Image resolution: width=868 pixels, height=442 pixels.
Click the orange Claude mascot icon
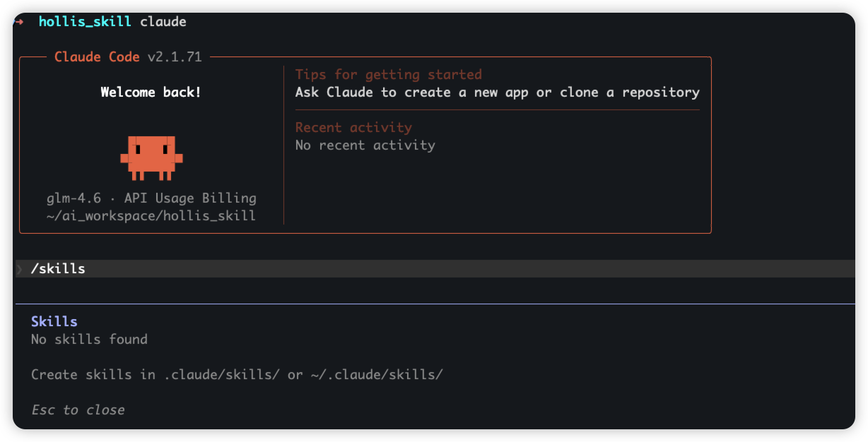pyautogui.click(x=151, y=158)
